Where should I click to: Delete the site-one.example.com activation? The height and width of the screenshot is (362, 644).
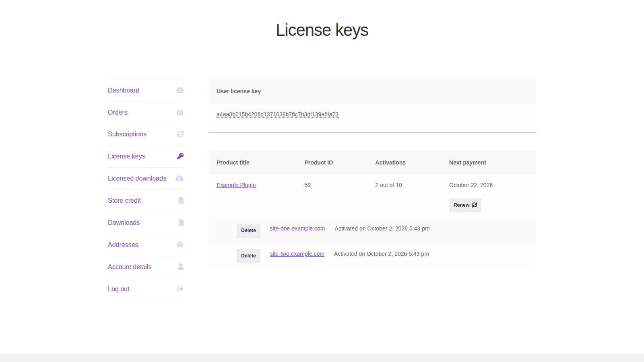click(248, 230)
